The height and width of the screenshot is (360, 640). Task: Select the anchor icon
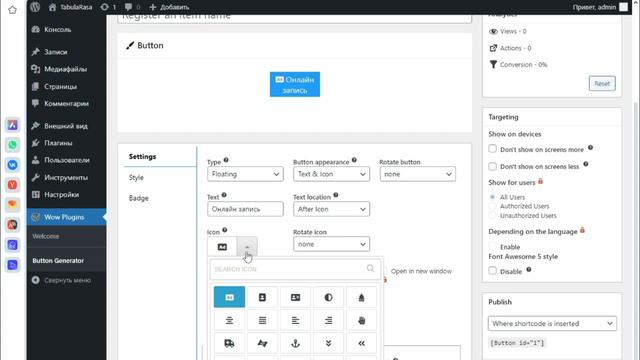tap(295, 343)
